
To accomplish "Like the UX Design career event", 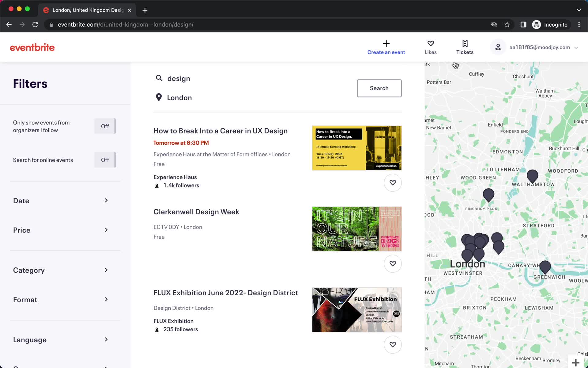I will click(x=393, y=183).
